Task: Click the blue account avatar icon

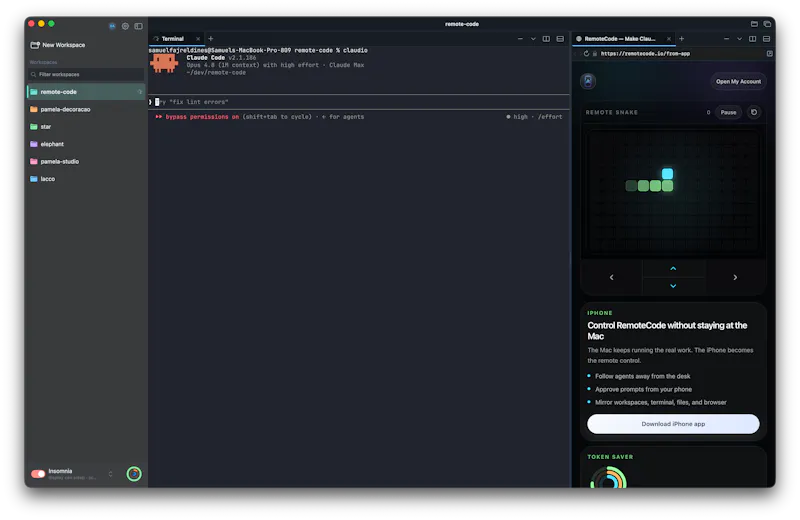Action: (112, 26)
